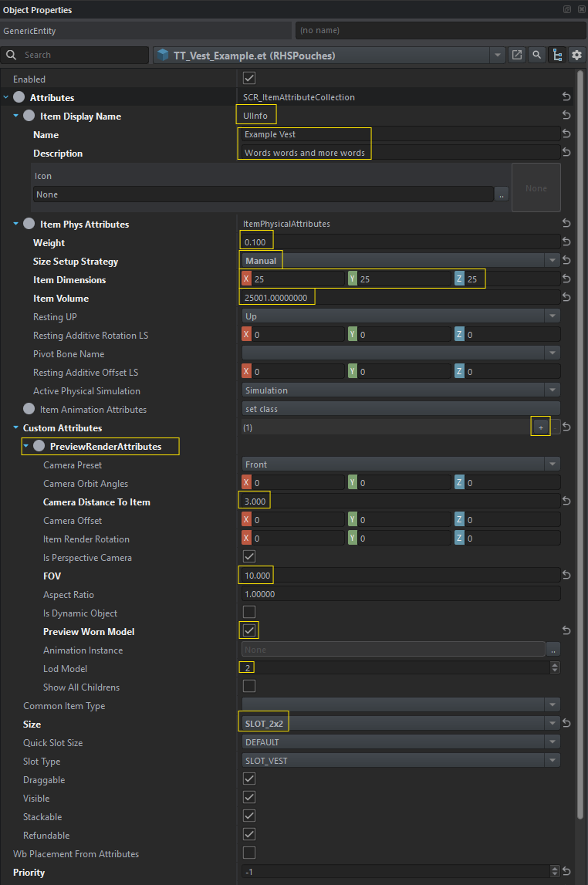Open prefab in new window icon
Image resolution: width=588 pixels, height=885 pixels.
click(x=517, y=55)
